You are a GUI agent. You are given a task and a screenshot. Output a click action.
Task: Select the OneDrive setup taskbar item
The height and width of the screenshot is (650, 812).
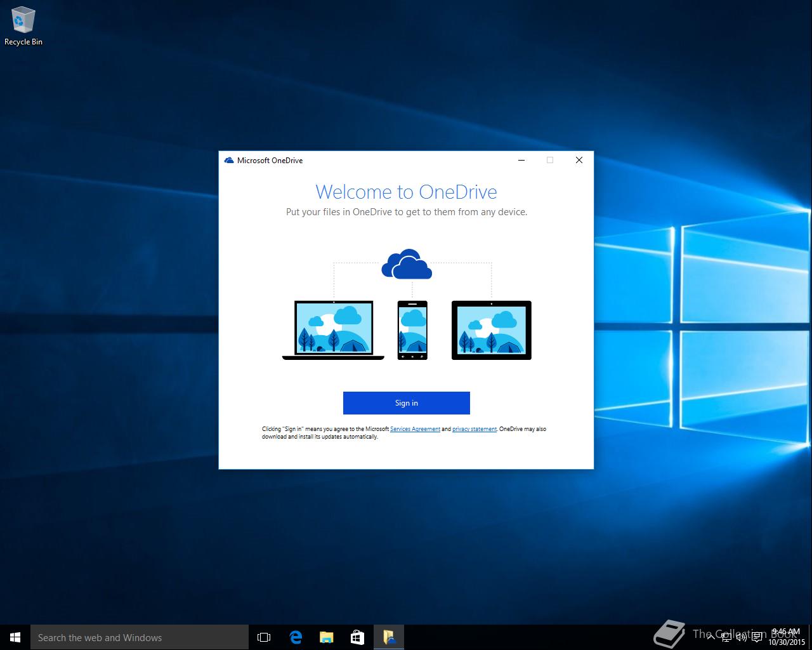pos(389,637)
